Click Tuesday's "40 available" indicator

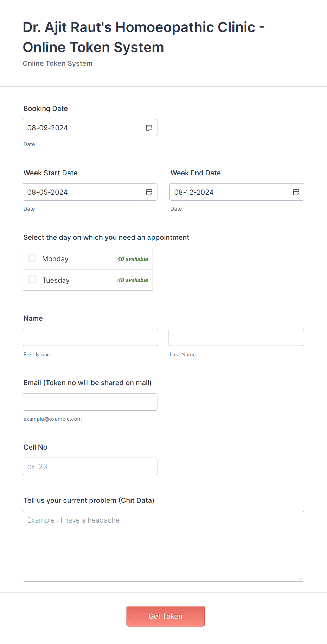coord(133,280)
